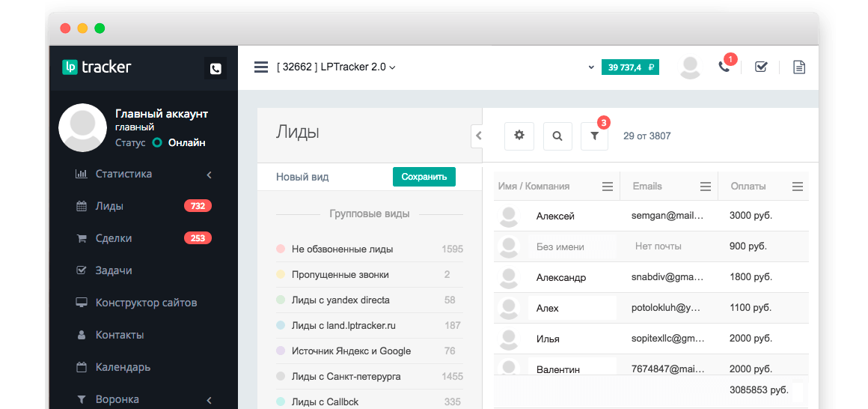Screen dimensions: 868x409
Task: Click the search magnifier button
Action: [557, 136]
